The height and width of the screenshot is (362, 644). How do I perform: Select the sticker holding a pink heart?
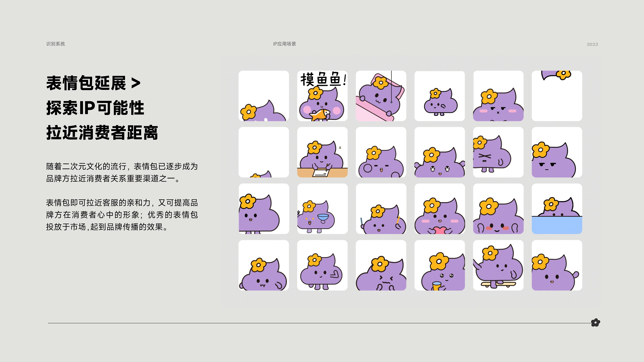coord(440,209)
